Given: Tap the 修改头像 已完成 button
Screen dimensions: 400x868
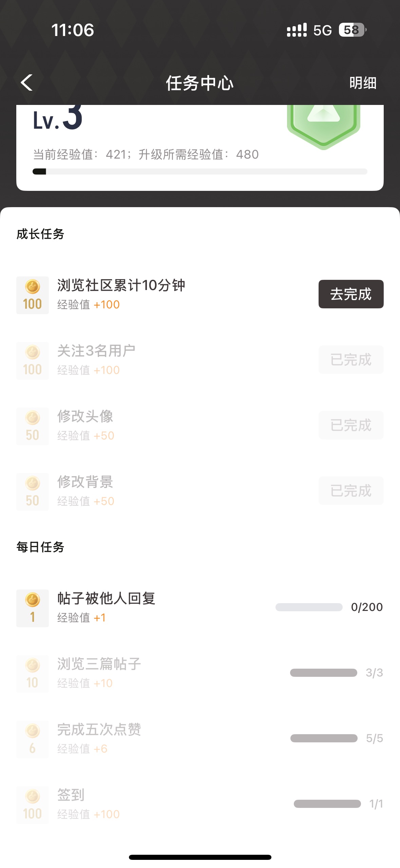Looking at the screenshot, I should point(351,425).
